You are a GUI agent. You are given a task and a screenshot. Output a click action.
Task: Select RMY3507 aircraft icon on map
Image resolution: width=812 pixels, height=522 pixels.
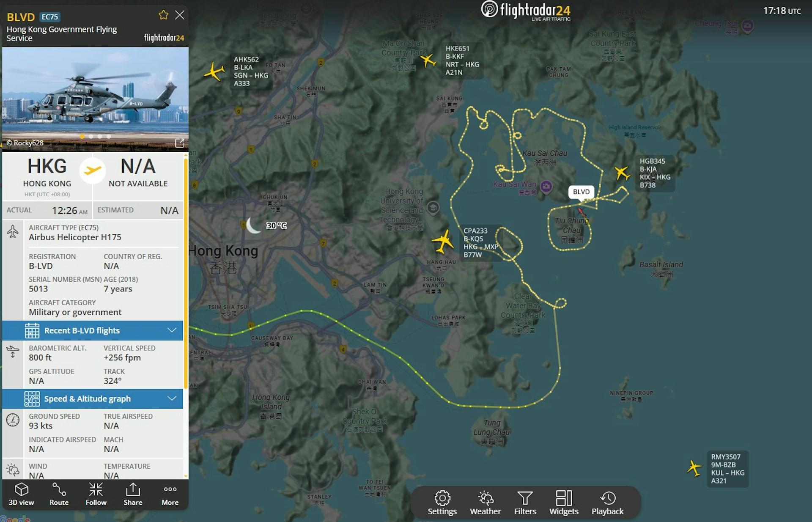pos(694,468)
